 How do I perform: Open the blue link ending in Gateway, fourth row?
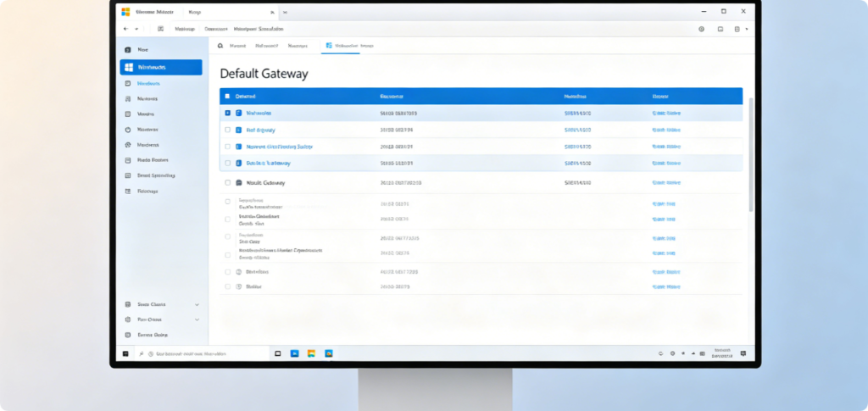point(269,164)
